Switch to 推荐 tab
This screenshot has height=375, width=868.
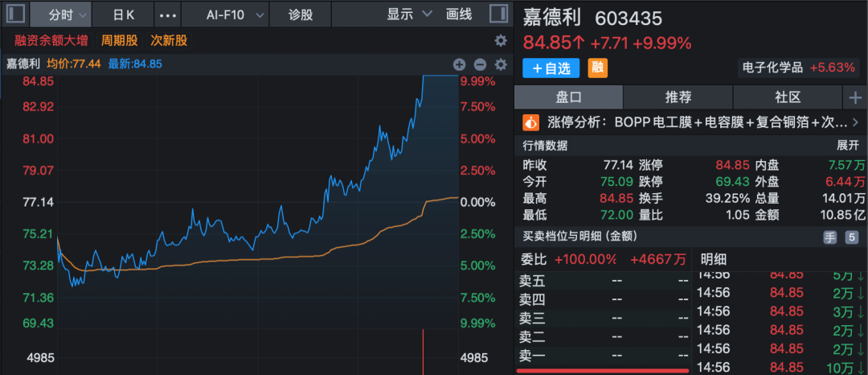678,98
